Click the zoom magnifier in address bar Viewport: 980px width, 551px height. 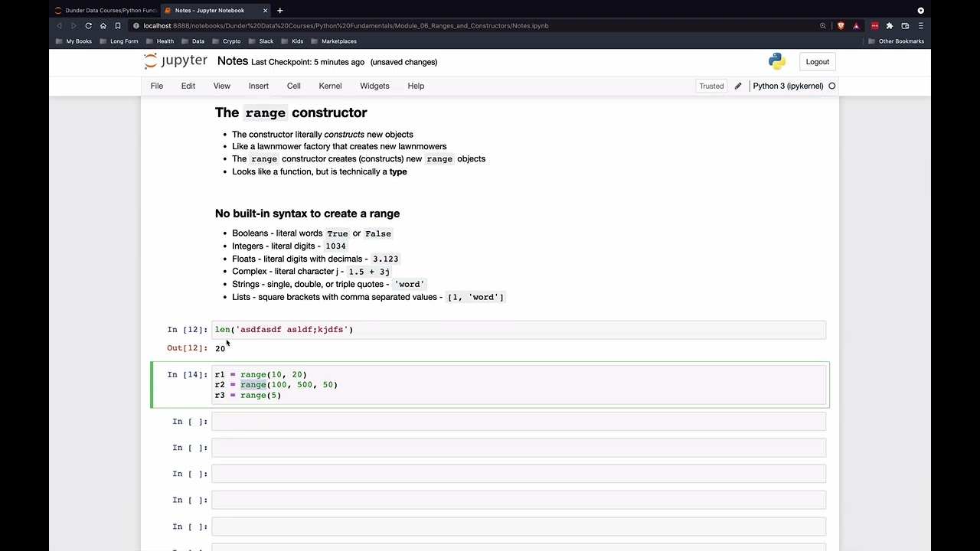823,25
